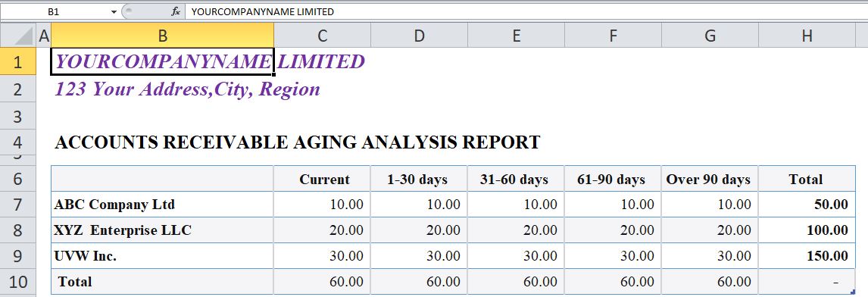This screenshot has height=297, width=868.
Task: Select row 8 header
Action: (x=18, y=230)
